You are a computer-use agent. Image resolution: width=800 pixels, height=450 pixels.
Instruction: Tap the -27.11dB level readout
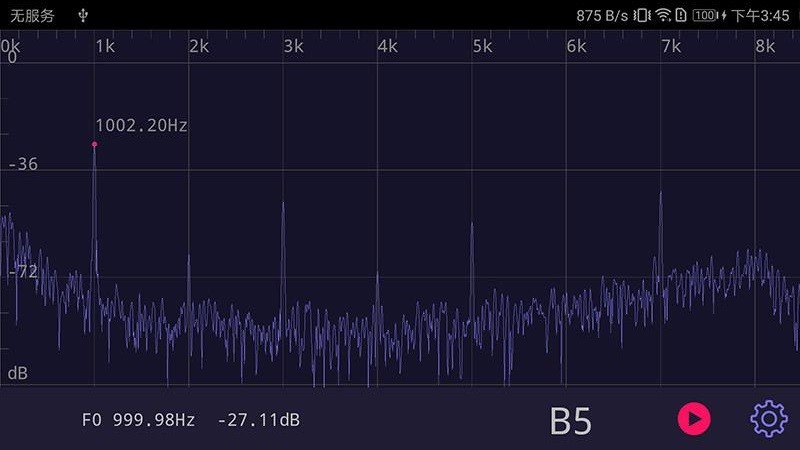[258, 420]
